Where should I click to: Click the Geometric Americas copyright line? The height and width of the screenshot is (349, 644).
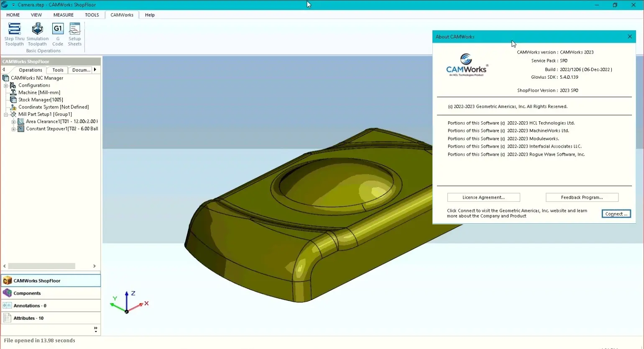[508, 107]
